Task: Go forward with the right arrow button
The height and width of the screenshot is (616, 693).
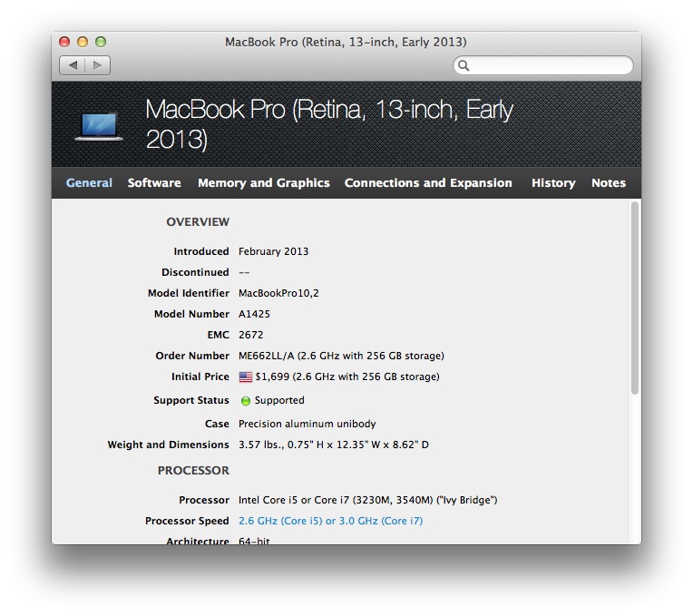Action: click(x=97, y=65)
